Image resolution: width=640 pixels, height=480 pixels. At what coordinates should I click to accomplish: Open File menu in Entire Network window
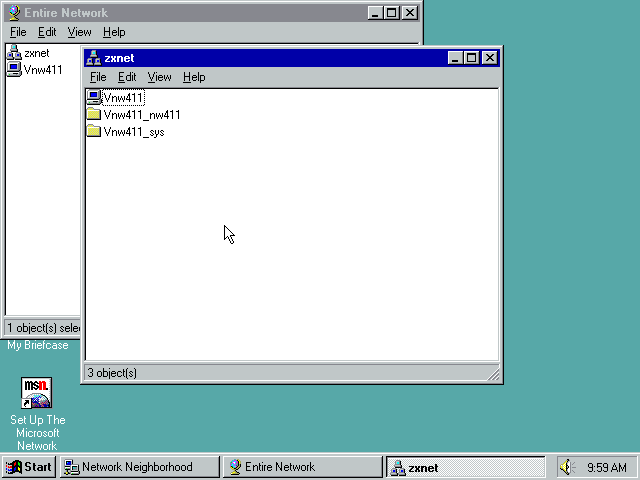(18, 32)
